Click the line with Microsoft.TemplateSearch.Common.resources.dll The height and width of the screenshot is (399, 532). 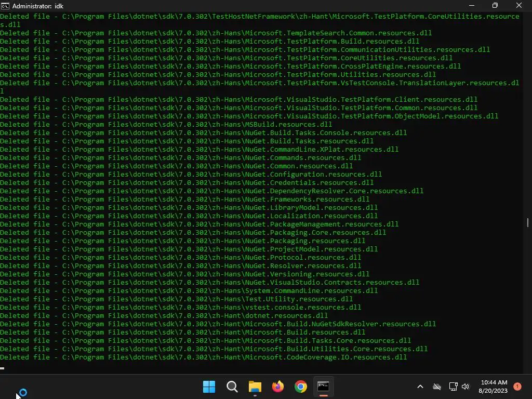(x=216, y=33)
